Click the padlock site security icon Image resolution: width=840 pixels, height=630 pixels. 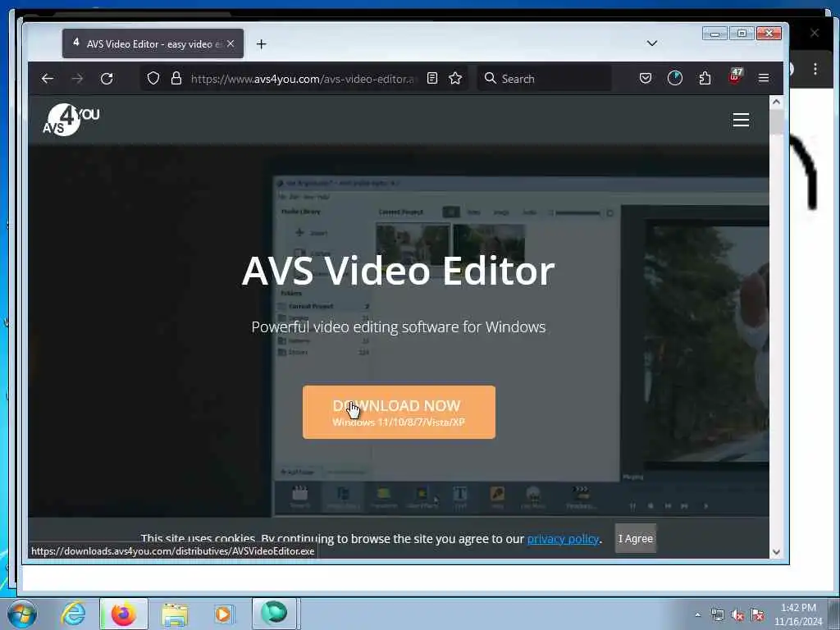pos(176,79)
